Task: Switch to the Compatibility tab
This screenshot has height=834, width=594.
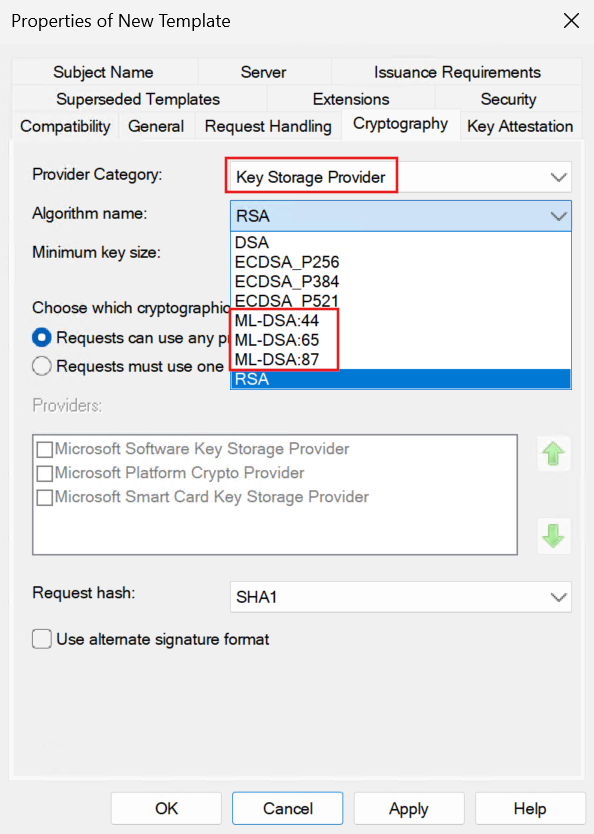Action: click(65, 127)
